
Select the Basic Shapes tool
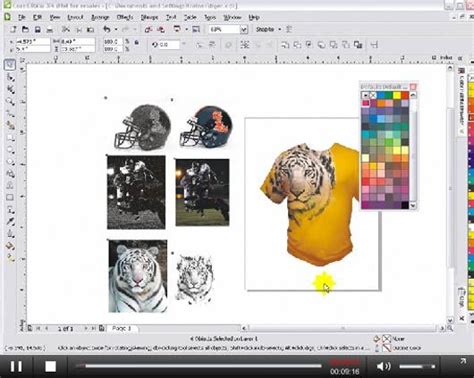10,173
